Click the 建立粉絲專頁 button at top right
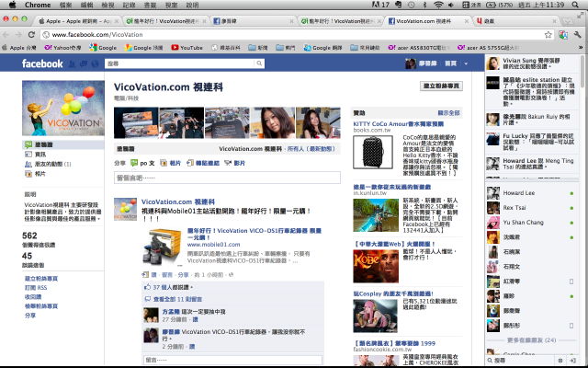The width and height of the screenshot is (588, 368). [441, 86]
